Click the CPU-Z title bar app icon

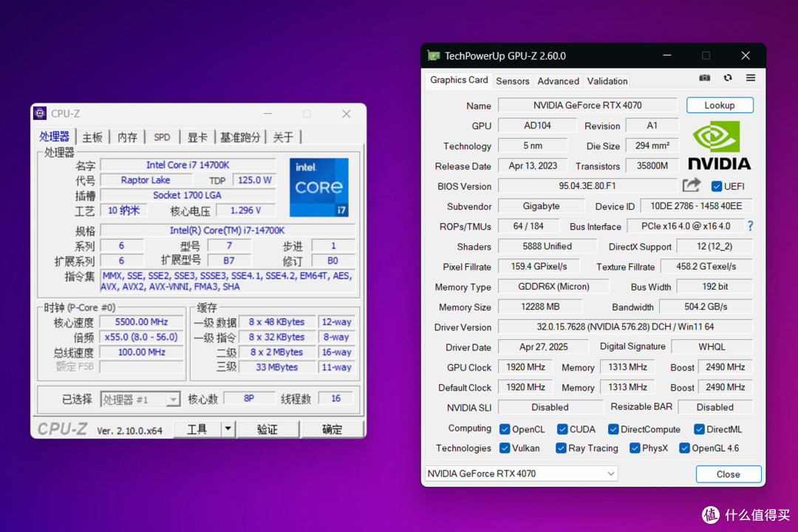40,114
